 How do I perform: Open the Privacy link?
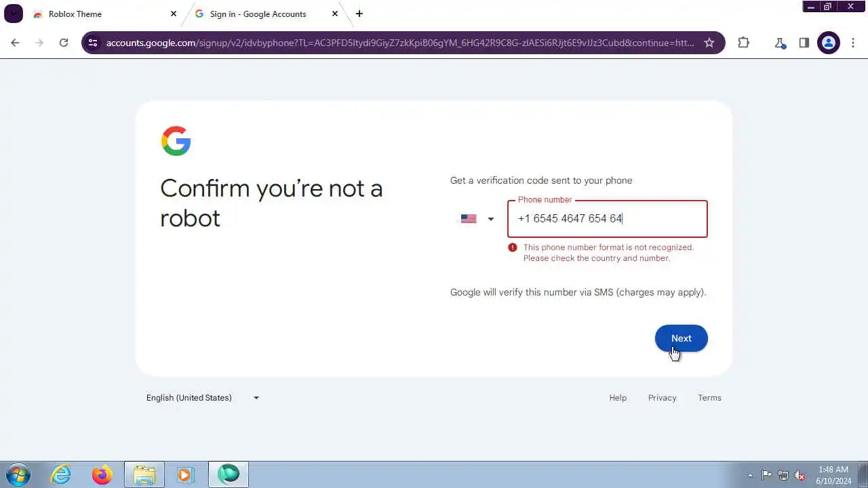(x=663, y=398)
